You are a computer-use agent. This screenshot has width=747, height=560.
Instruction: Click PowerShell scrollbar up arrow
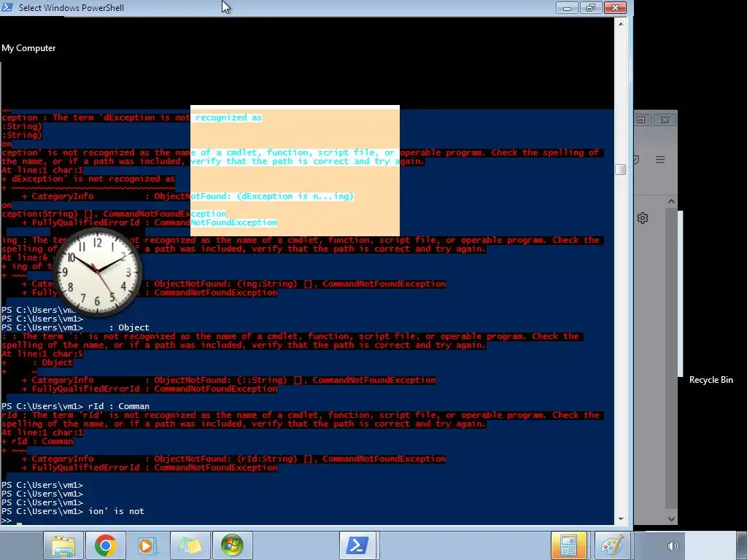[620, 23]
